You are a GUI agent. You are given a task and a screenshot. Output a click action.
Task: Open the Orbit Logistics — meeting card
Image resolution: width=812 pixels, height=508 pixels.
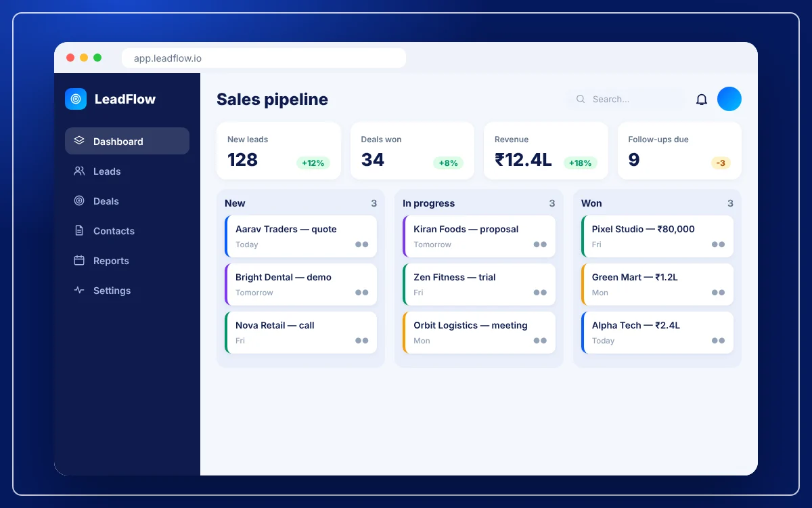point(479,333)
